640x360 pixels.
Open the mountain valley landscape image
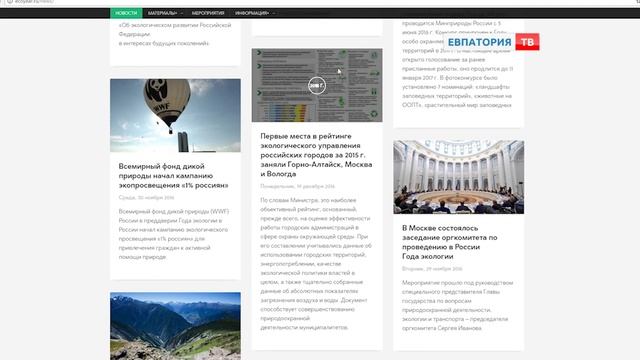pos(175,326)
